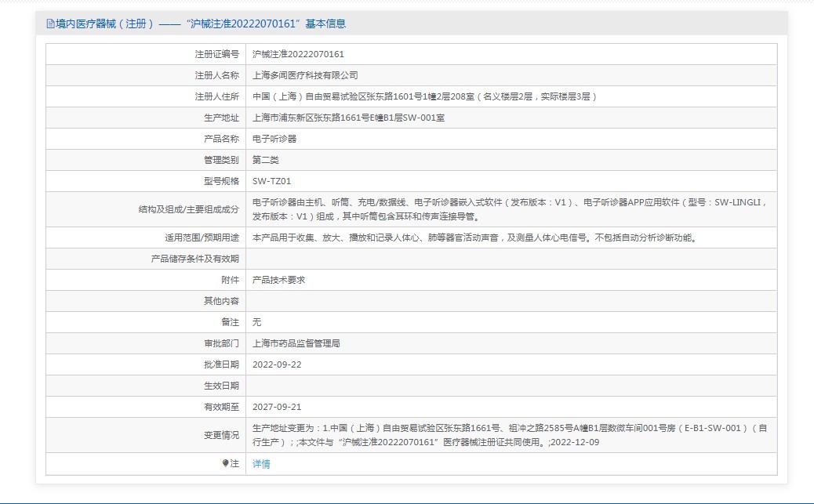The image size is (814, 504).
Task: Click the 产品储存条件及有效期 label
Action: [x=194, y=259]
